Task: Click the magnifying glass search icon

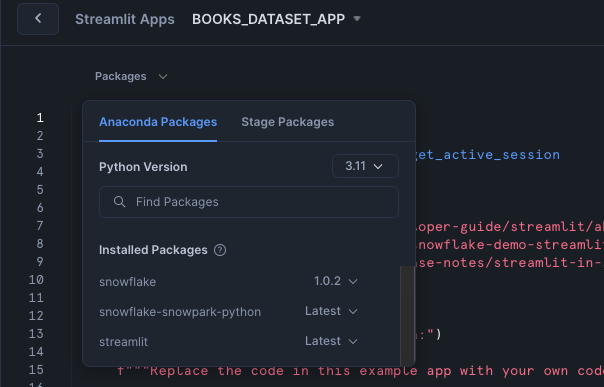Action: point(119,202)
